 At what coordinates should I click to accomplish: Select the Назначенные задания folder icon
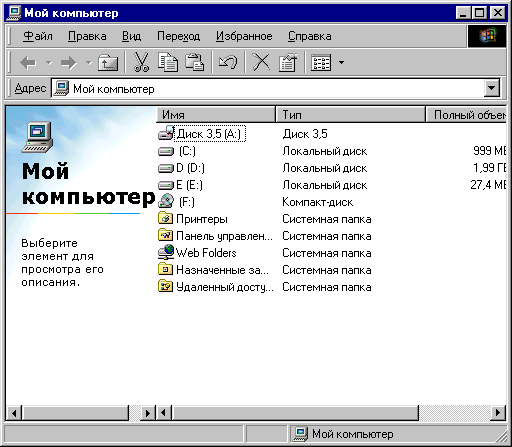pyautogui.click(x=166, y=269)
